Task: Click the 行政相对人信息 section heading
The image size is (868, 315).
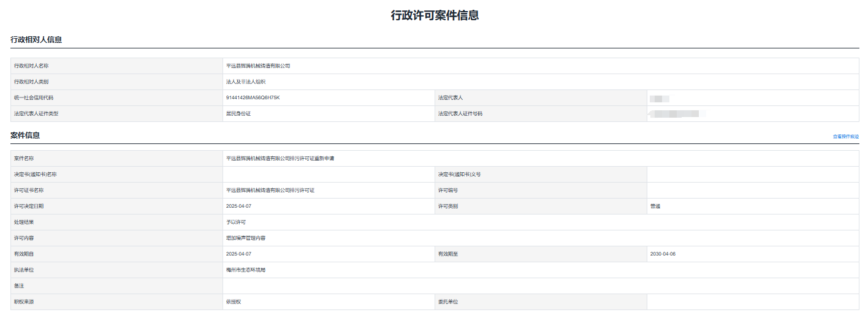Action: point(36,40)
